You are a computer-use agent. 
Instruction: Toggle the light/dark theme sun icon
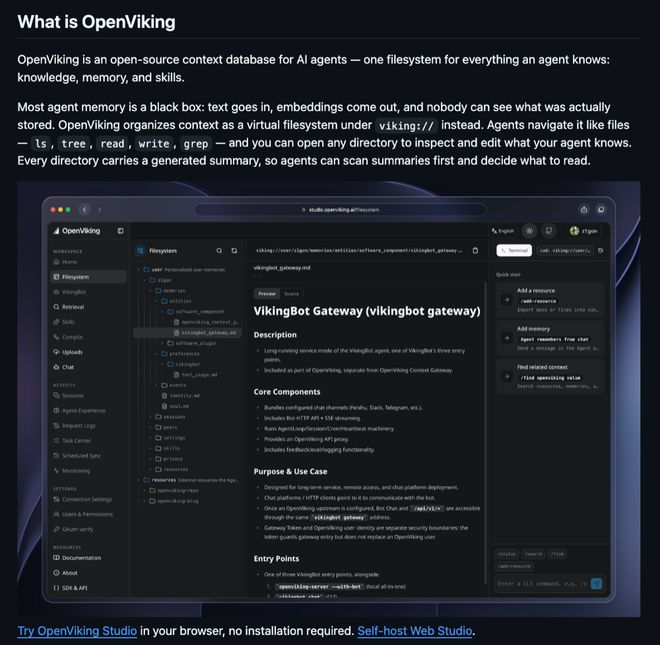click(x=530, y=231)
